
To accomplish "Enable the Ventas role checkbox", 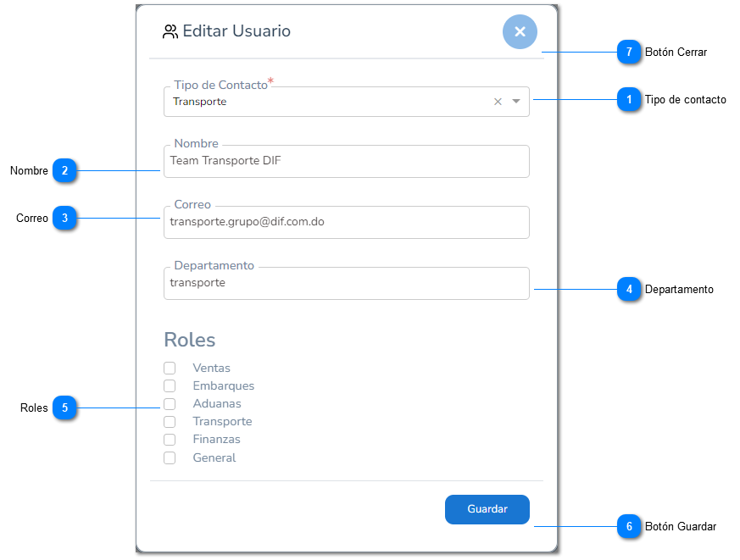I will click(170, 368).
